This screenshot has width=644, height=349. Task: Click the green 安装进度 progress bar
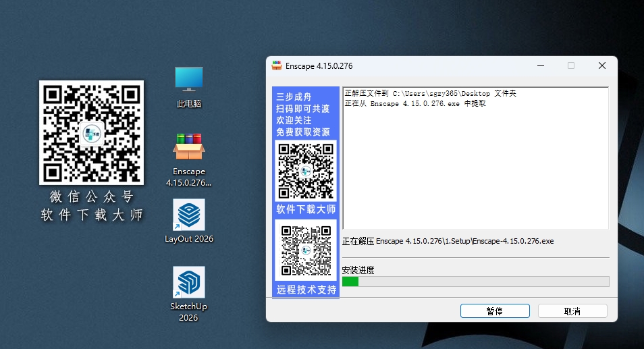[476, 281]
